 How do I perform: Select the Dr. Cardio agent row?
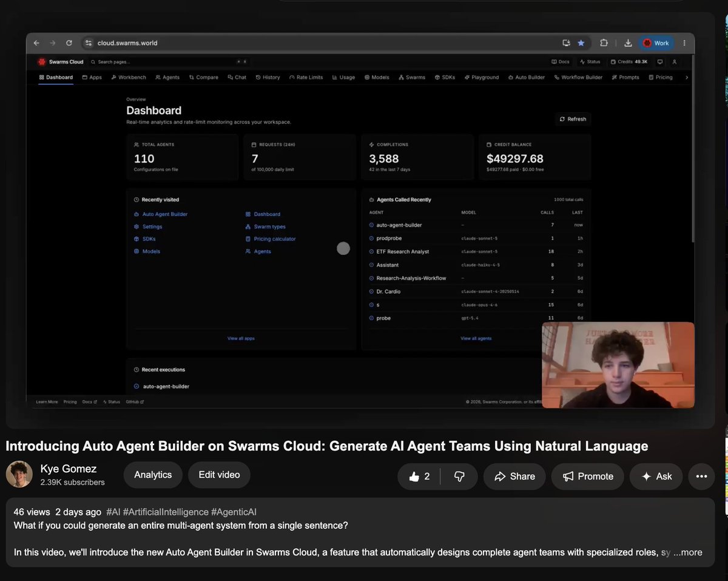tap(476, 291)
